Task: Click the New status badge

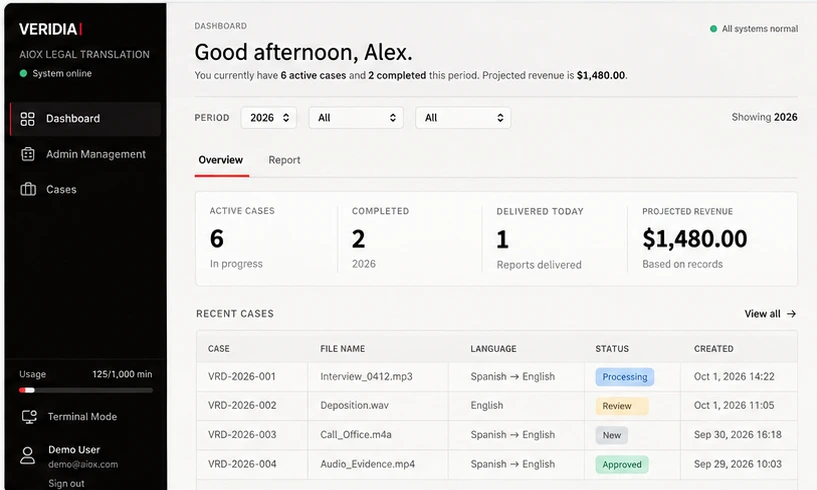Action: click(x=612, y=435)
